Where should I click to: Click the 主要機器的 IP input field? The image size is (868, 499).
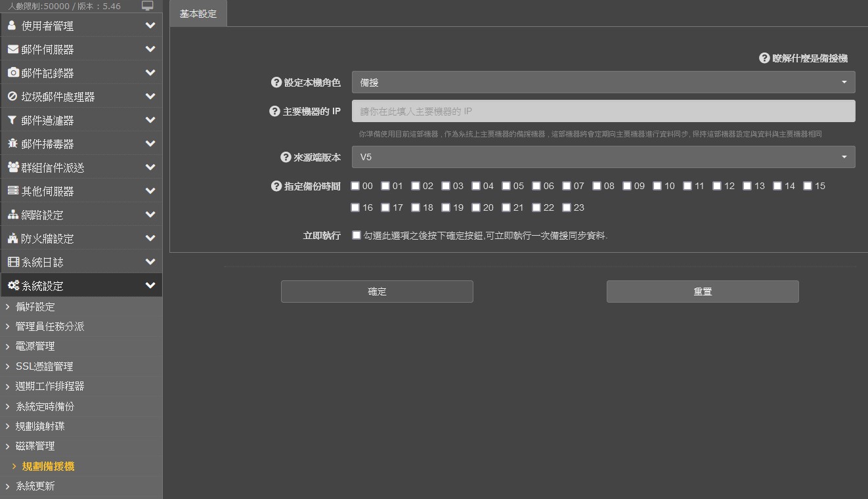pos(603,111)
